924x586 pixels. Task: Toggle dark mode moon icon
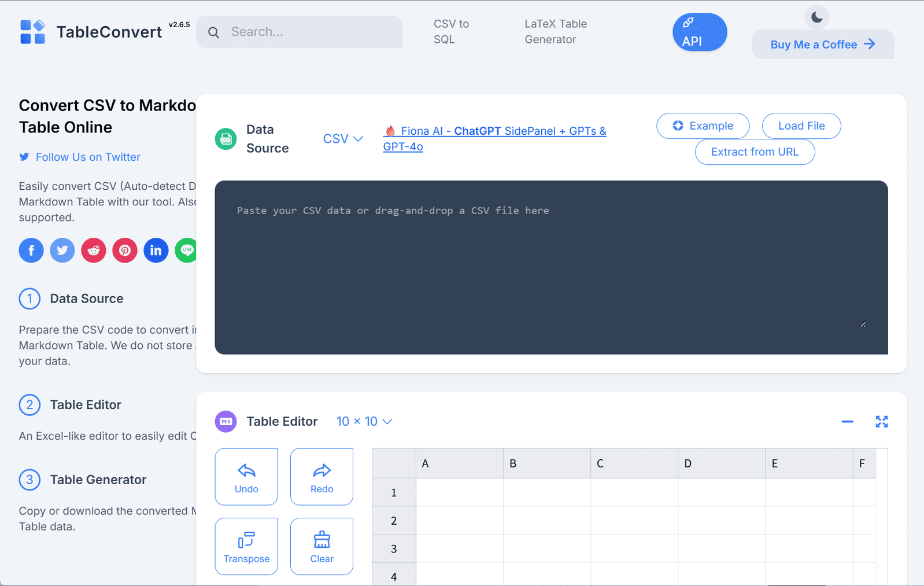click(x=816, y=17)
